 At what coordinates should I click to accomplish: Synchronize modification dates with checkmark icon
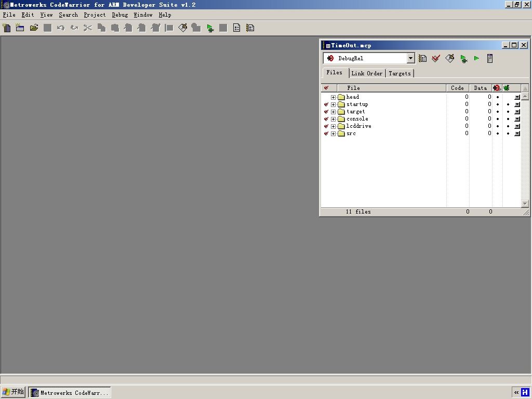(436, 58)
